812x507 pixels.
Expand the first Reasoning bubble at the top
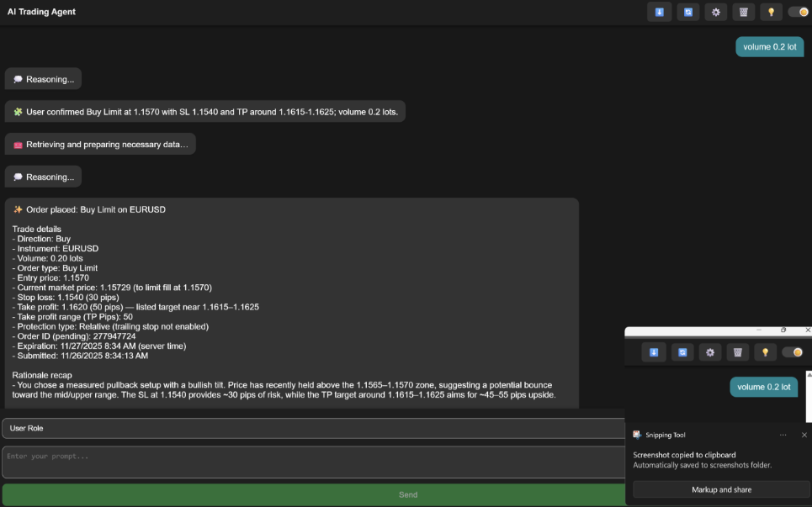coord(43,79)
